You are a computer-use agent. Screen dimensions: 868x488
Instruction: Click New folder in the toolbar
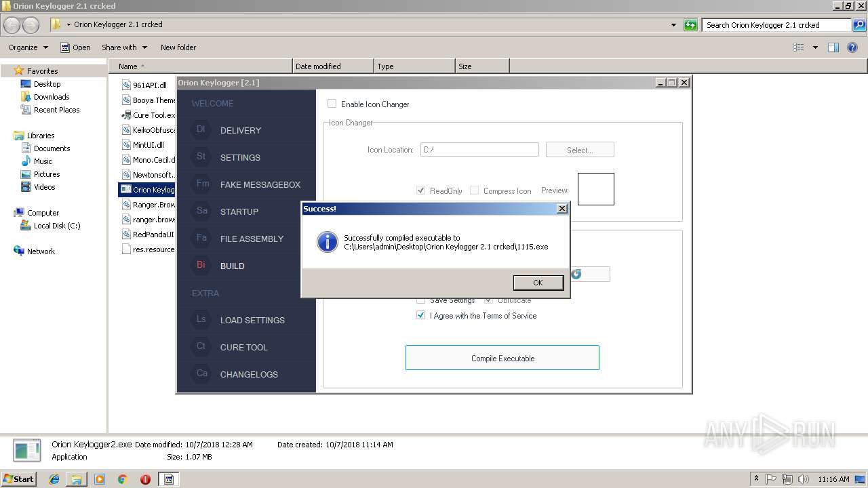pyautogui.click(x=178, y=47)
